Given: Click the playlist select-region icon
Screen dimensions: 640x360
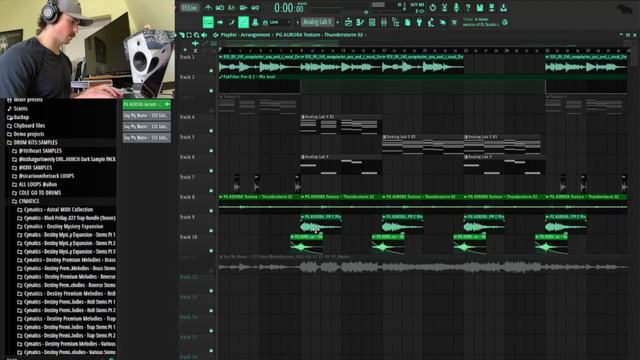Looking at the screenshot, I should [x=189, y=35].
